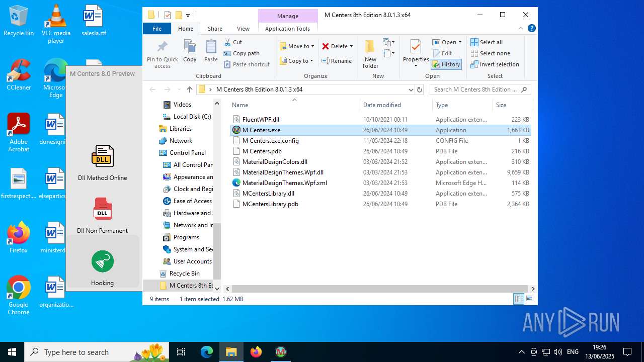Image resolution: width=644 pixels, height=362 pixels.
Task: Open Properties of the selected file
Action: [x=416, y=54]
